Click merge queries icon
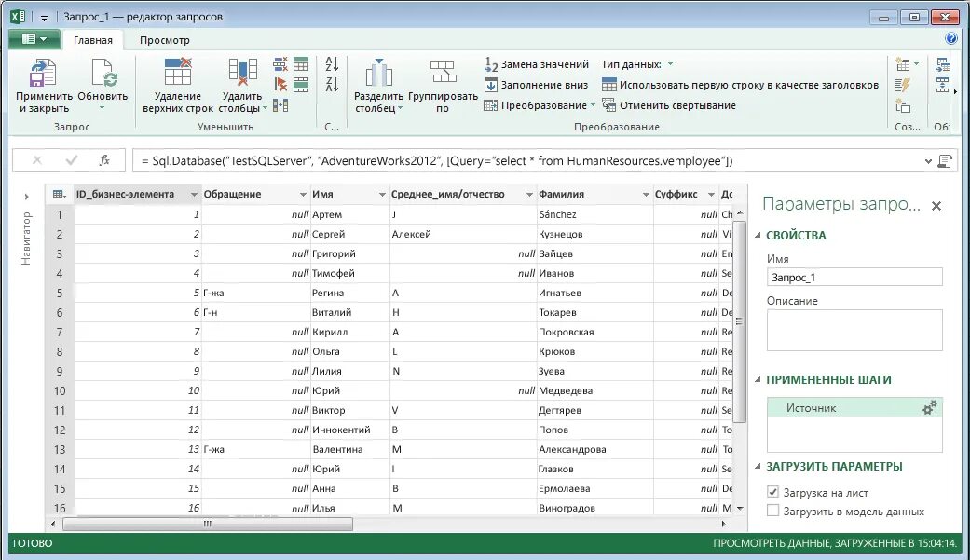Viewport: 970px width, 560px height. pyautogui.click(x=943, y=64)
